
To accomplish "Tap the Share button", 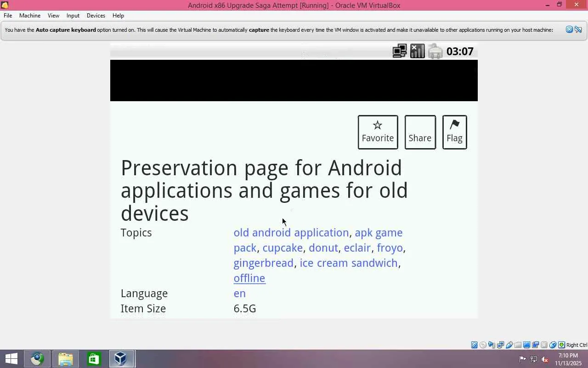I will coord(420,132).
